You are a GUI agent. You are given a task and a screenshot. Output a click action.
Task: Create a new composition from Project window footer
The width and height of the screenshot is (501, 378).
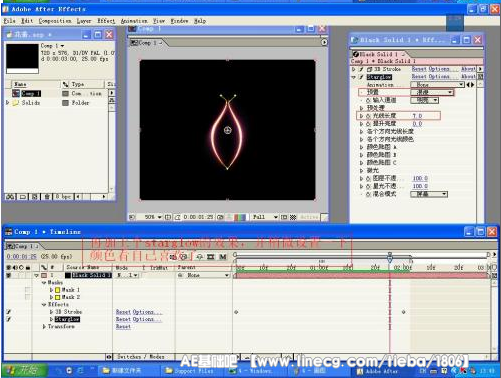pos(35,197)
